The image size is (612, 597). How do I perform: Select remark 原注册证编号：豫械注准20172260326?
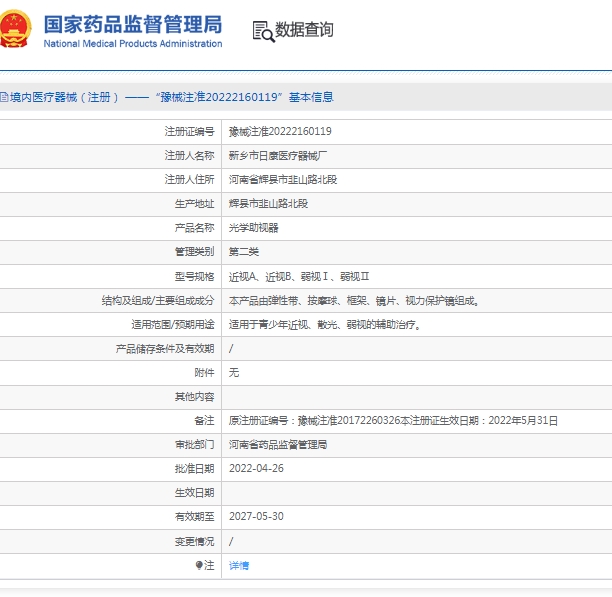(x=315, y=421)
